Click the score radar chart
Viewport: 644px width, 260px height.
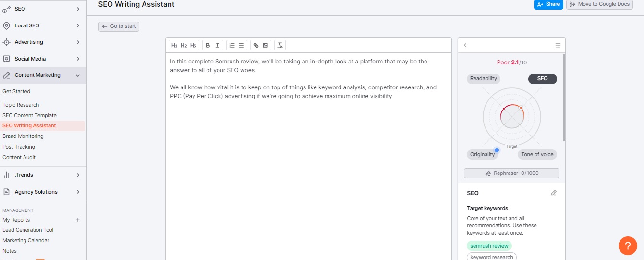(x=512, y=117)
